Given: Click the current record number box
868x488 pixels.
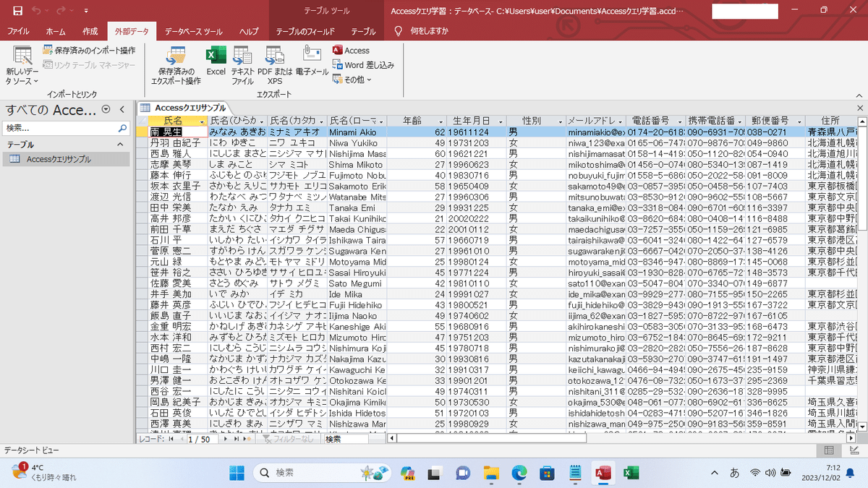Looking at the screenshot, I should pos(203,439).
